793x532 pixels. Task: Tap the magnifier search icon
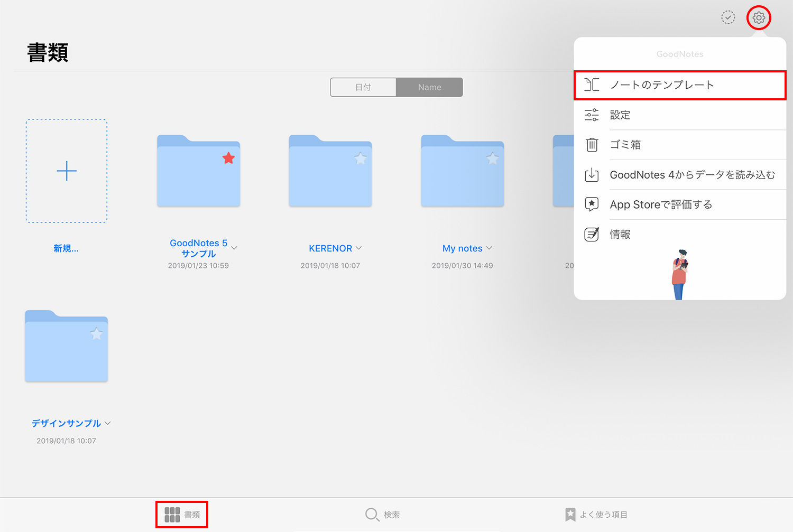(x=372, y=515)
